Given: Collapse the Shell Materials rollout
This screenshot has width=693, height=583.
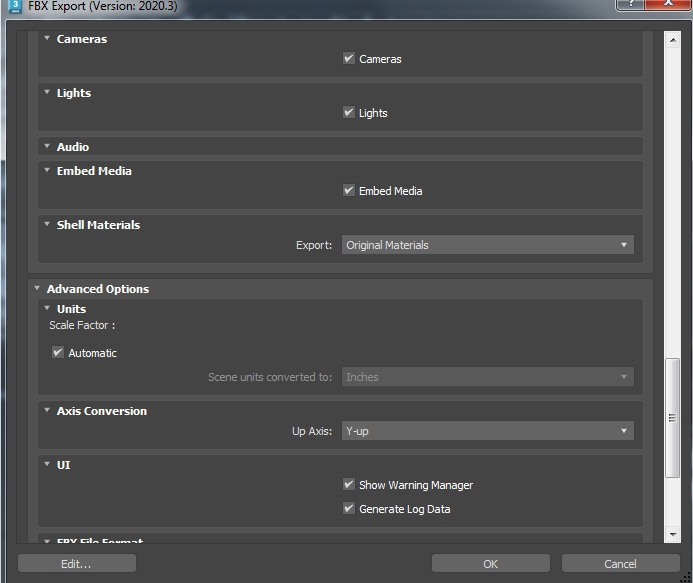Looking at the screenshot, I should coord(47,224).
